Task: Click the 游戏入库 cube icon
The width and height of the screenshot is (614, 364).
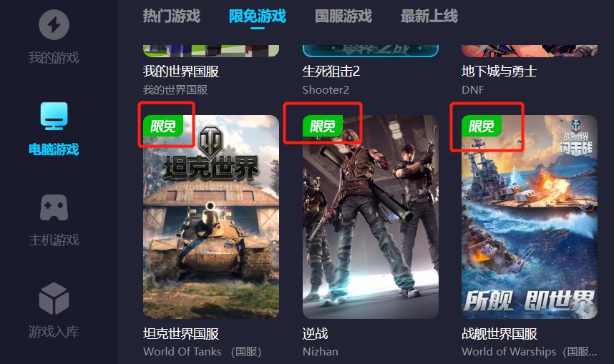Action: pos(54,299)
